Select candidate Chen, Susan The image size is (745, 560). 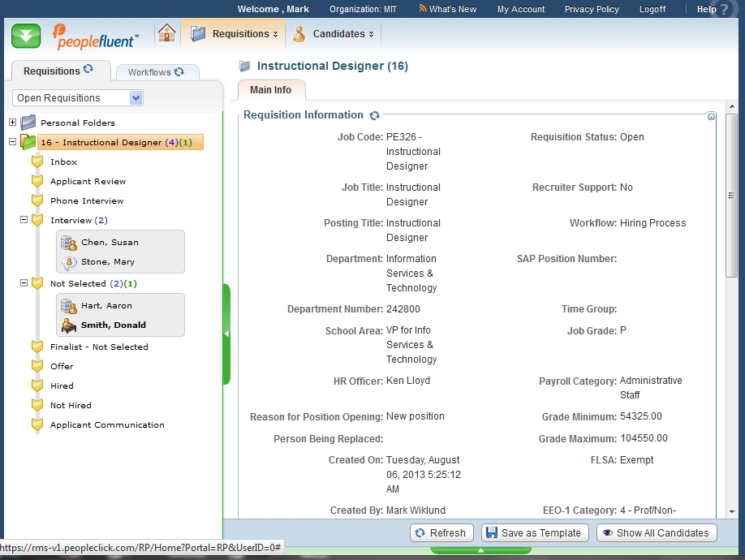(x=110, y=243)
